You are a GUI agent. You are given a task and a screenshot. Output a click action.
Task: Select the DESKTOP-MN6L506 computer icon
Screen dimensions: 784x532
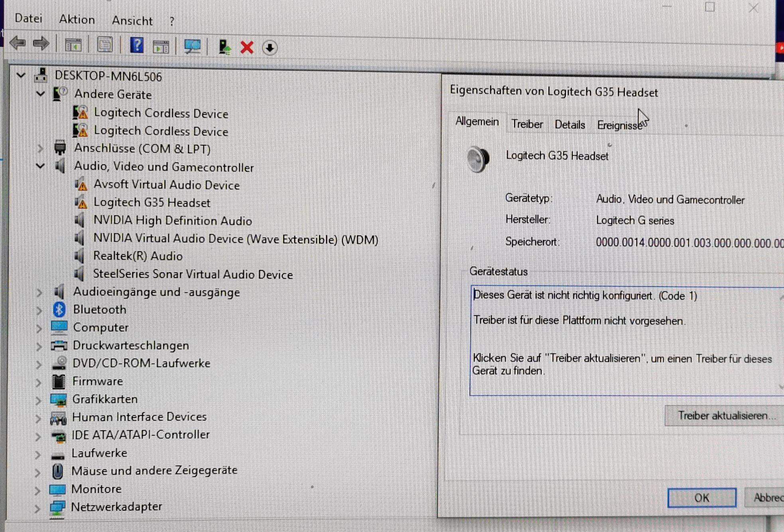(x=41, y=75)
